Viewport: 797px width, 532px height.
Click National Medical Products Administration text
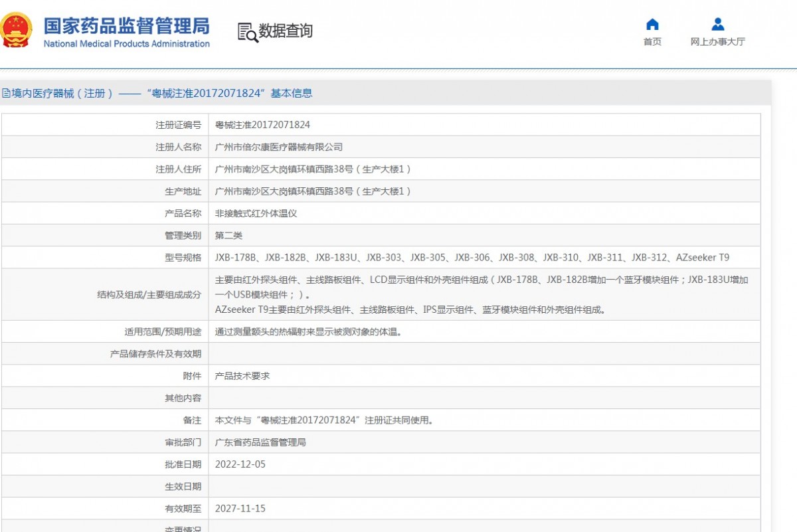[x=126, y=44]
